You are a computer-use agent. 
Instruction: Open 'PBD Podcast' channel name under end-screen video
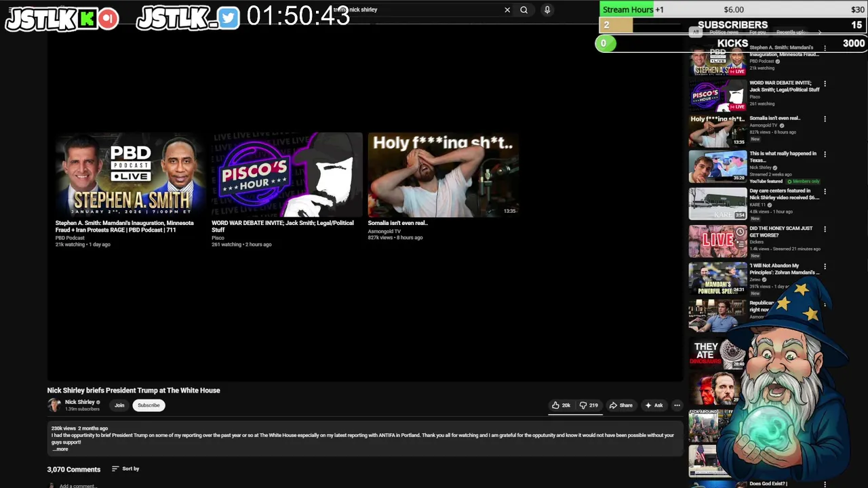(x=70, y=238)
